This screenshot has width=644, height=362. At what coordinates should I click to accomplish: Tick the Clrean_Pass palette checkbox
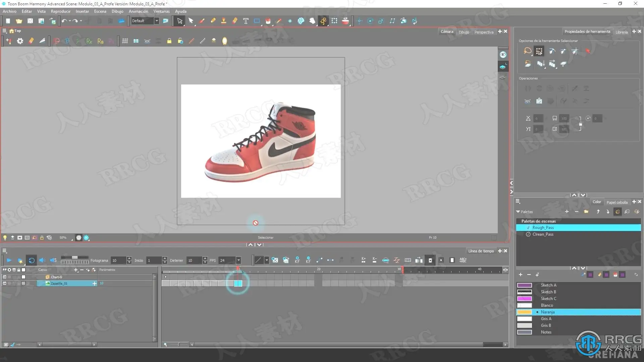click(528, 234)
